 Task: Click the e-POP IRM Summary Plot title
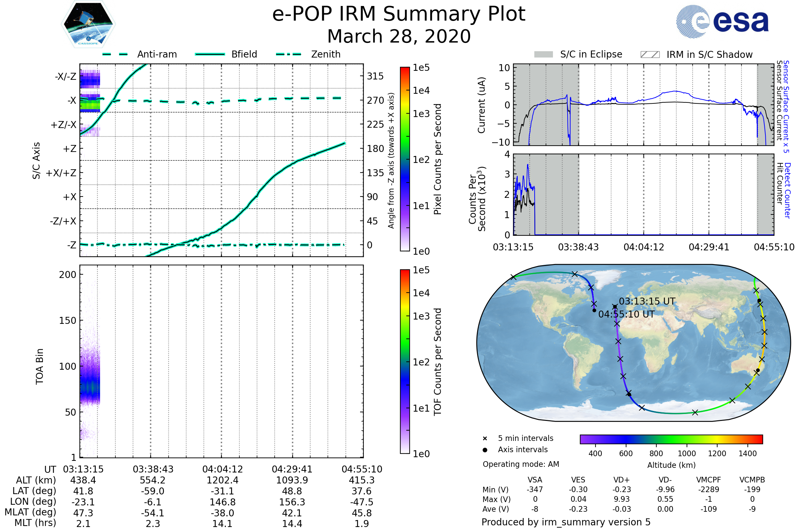[399, 14]
